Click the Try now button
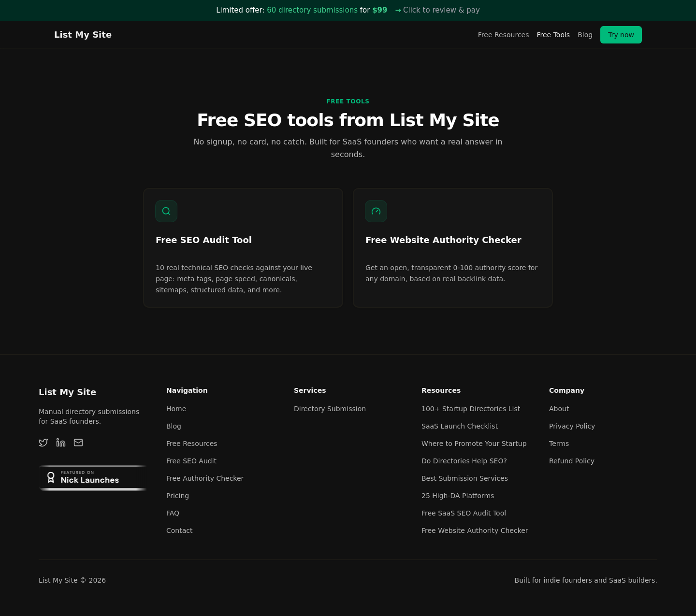Viewport: 696px width, 616px height. (621, 35)
